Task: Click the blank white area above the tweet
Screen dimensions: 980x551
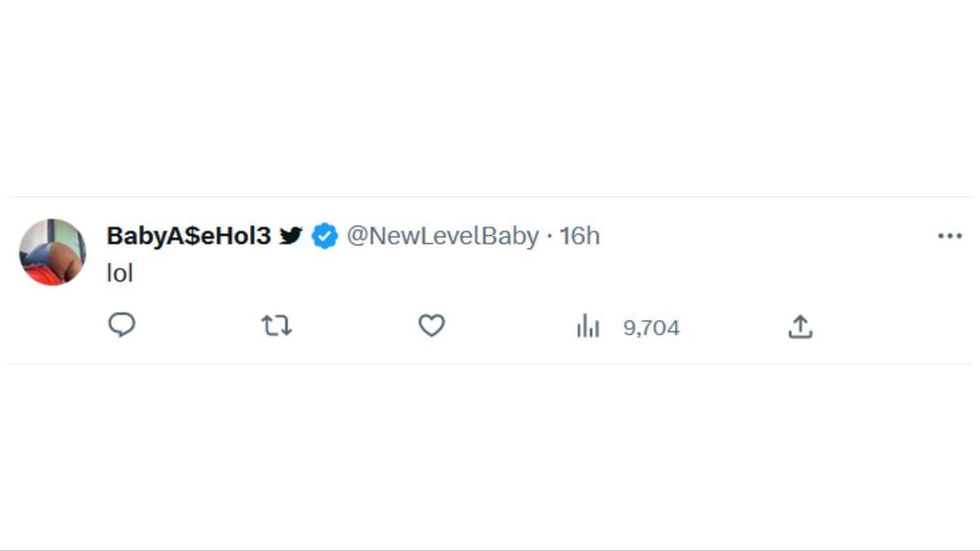Action: coord(490,98)
